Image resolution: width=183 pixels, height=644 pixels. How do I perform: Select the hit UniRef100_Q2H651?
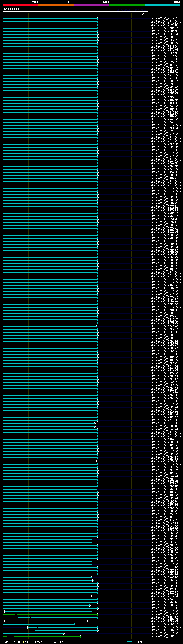coord(164,637)
